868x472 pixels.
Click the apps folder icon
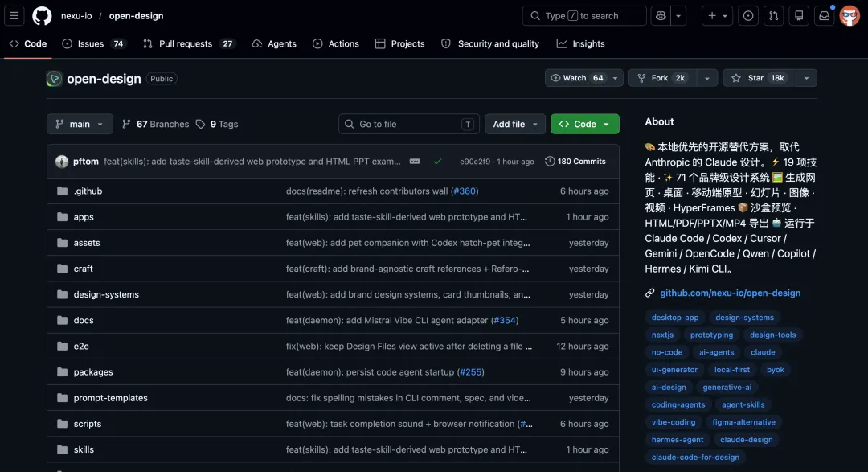point(62,216)
